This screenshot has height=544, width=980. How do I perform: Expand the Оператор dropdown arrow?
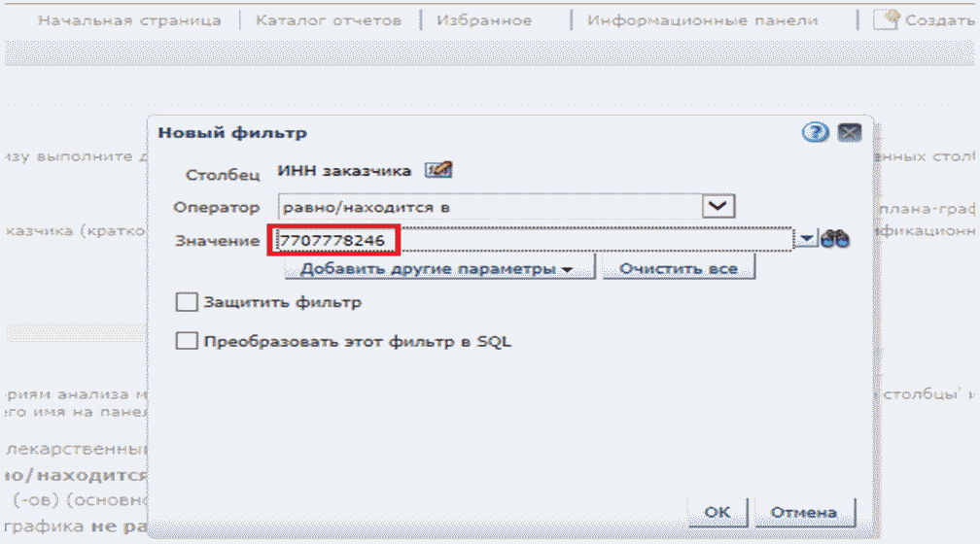pyautogui.click(x=719, y=206)
